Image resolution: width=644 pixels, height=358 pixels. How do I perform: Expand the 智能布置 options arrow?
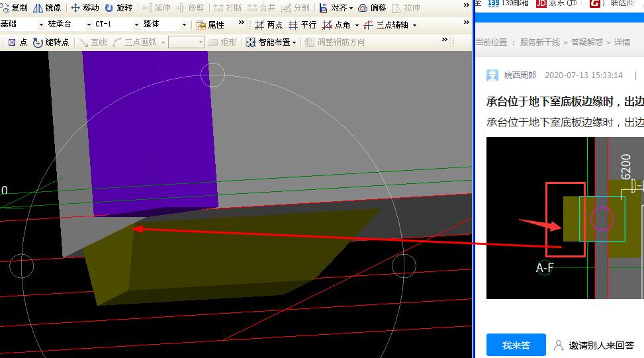tap(294, 43)
